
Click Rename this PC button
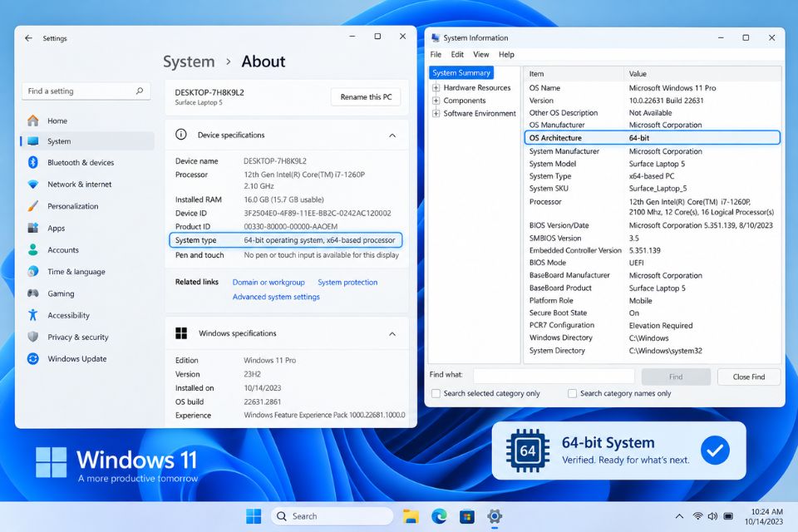tap(366, 96)
